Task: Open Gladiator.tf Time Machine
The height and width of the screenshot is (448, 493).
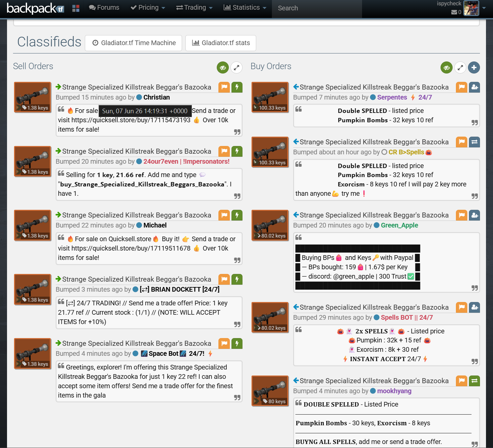Action: (x=134, y=43)
